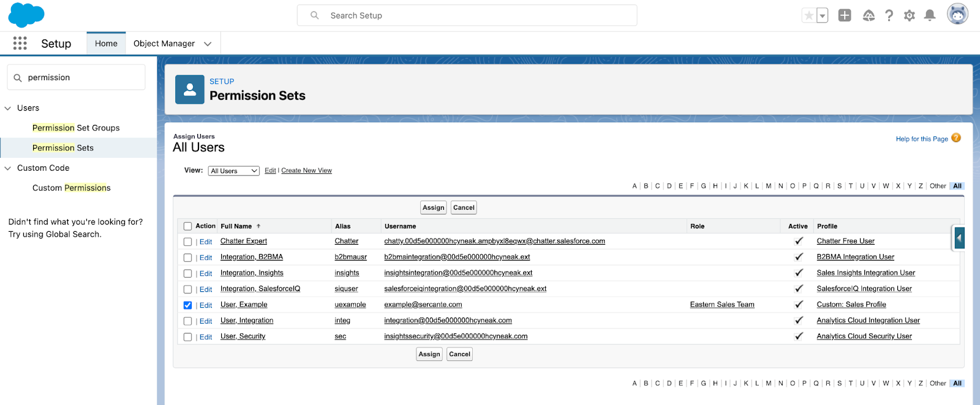Filter by letter A in top alphabet bar
Viewport: 980px width, 405px height.
click(x=635, y=186)
